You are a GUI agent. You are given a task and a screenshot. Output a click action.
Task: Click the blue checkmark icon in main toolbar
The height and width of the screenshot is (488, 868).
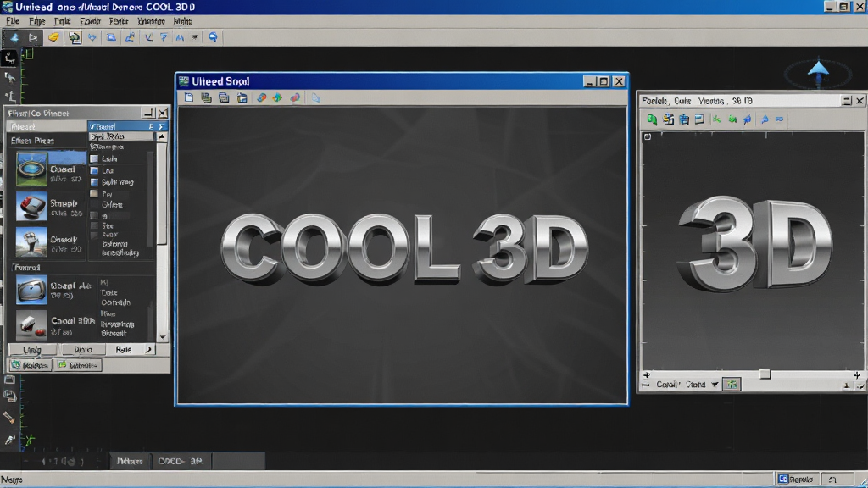click(x=148, y=37)
